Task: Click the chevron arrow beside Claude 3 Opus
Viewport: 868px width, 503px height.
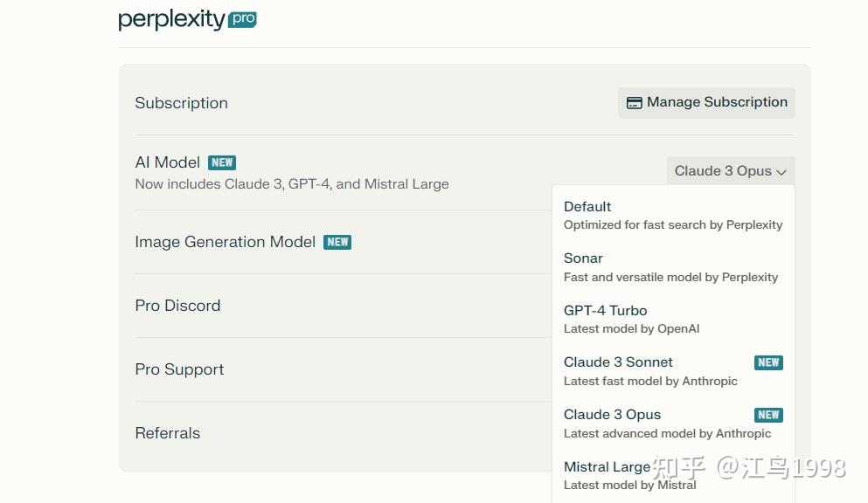Action: tap(781, 172)
